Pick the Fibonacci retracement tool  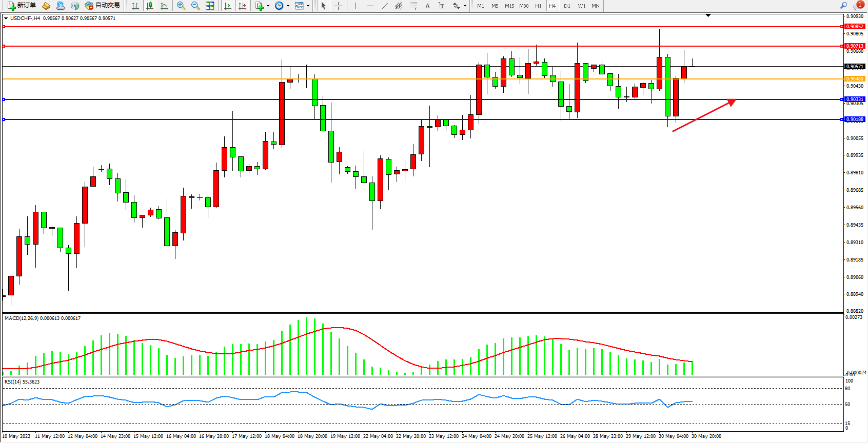413,6
